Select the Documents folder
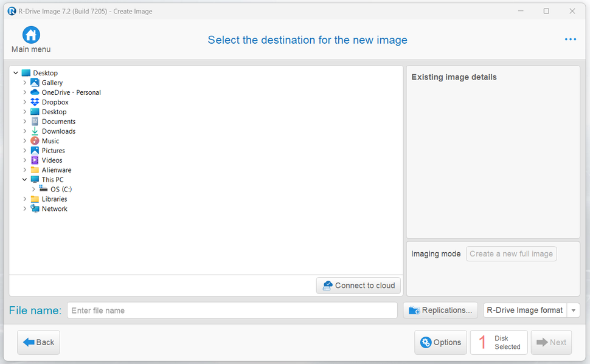The width and height of the screenshot is (590, 364). click(x=58, y=122)
